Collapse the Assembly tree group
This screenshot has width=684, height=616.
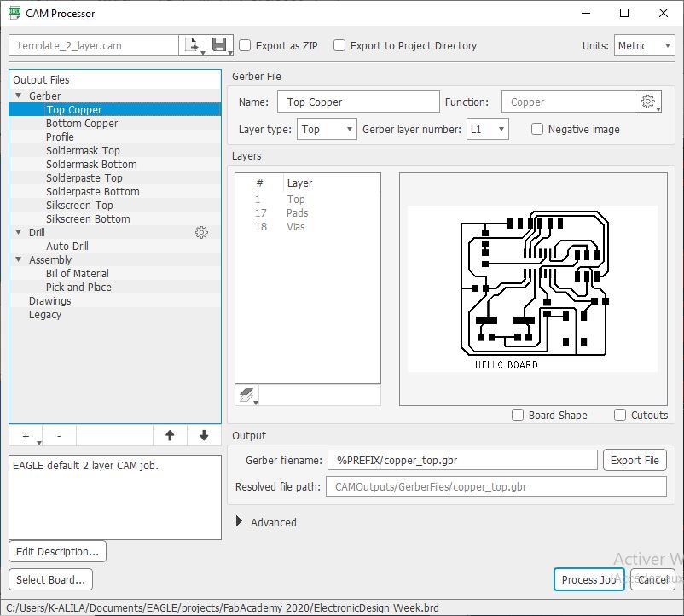coord(19,259)
